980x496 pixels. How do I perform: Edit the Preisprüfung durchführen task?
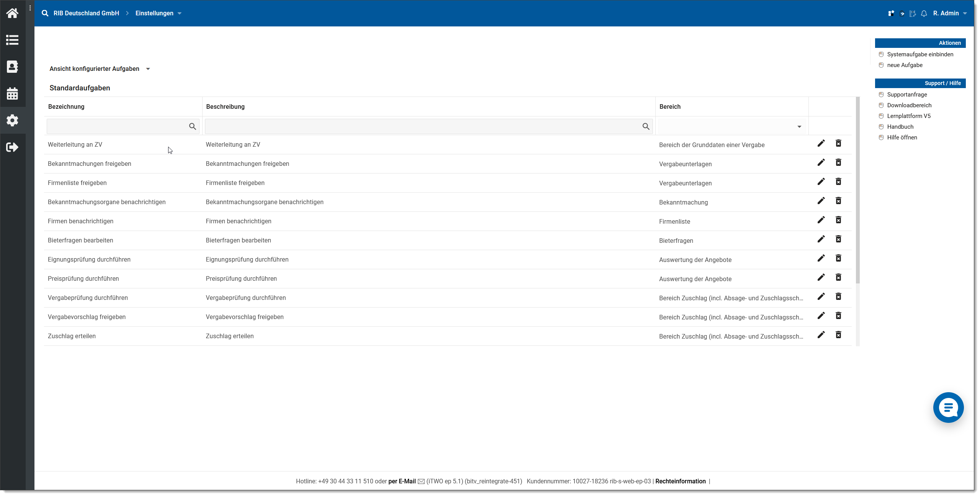pyautogui.click(x=821, y=277)
